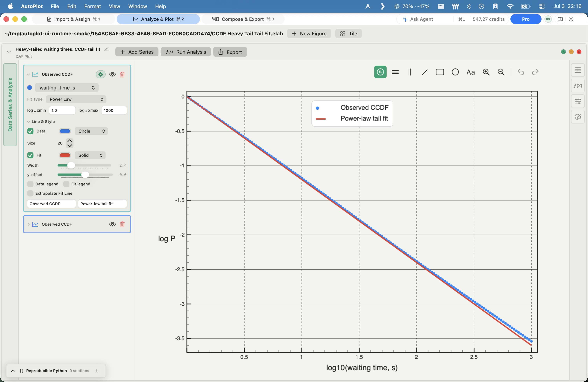Edit figure title with pencil icon

pyautogui.click(x=107, y=49)
